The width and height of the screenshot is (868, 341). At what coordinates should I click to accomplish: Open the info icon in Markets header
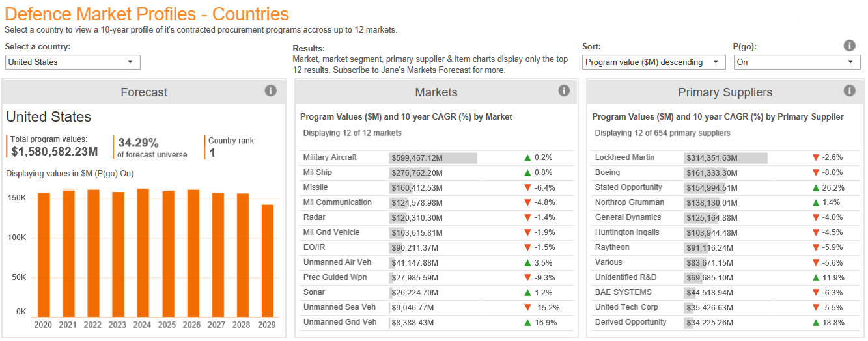(x=564, y=90)
